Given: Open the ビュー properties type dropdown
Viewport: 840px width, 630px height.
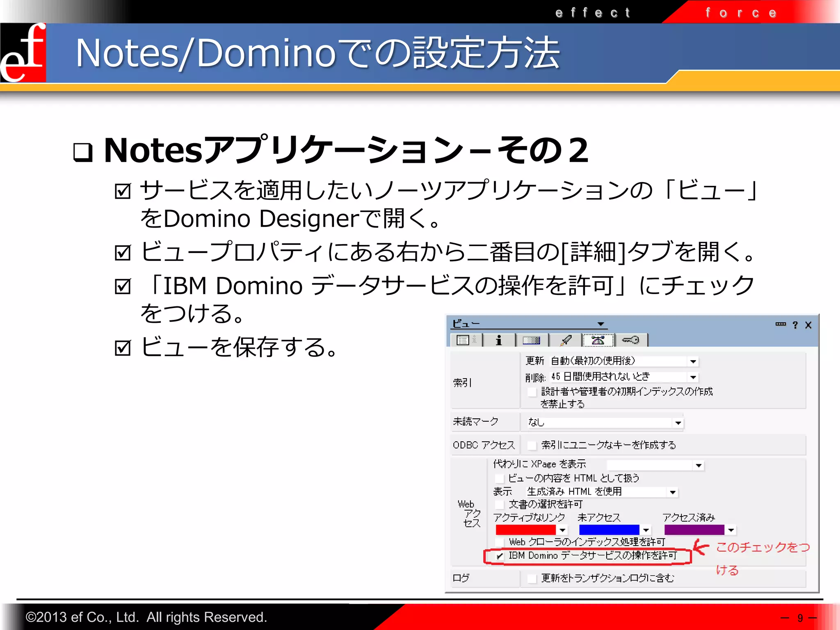Looking at the screenshot, I should point(601,324).
